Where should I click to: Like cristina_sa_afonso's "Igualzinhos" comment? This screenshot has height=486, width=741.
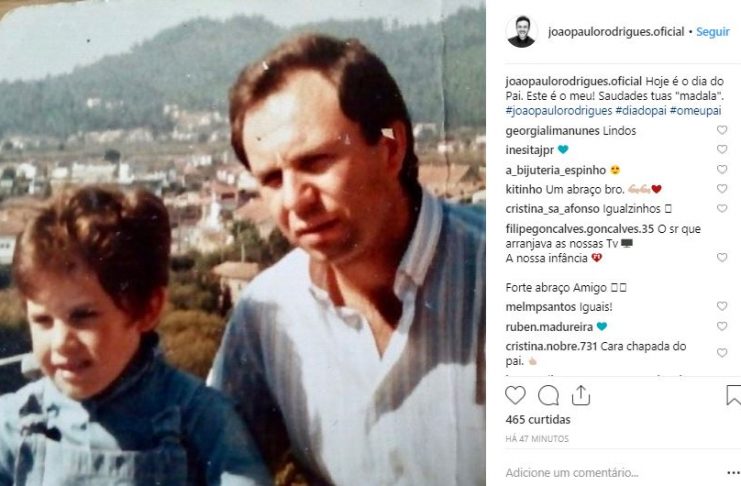click(x=722, y=209)
